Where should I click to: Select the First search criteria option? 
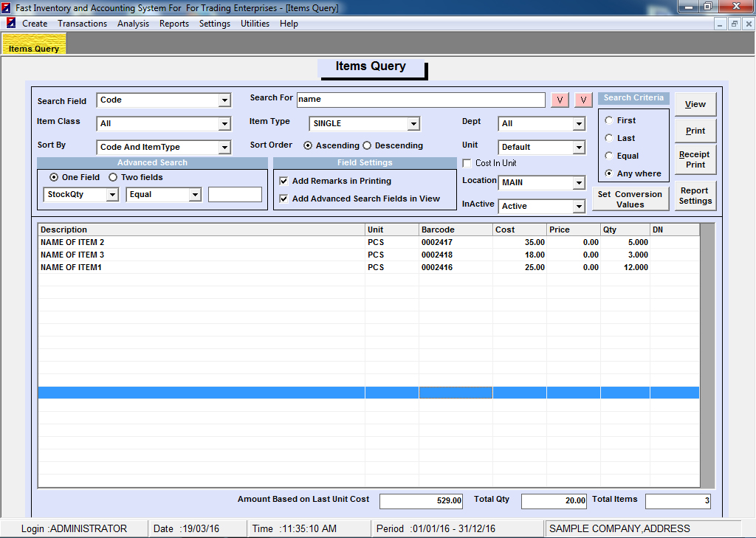point(608,120)
